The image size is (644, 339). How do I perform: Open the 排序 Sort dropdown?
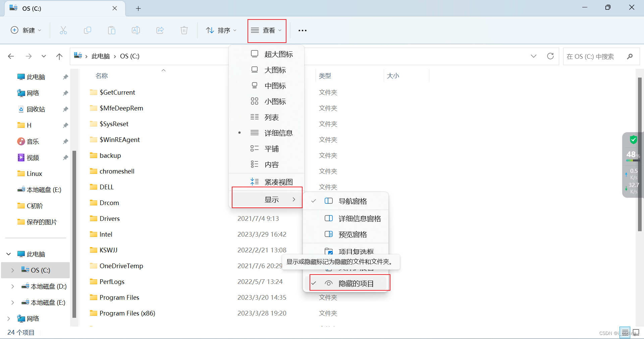click(x=221, y=30)
